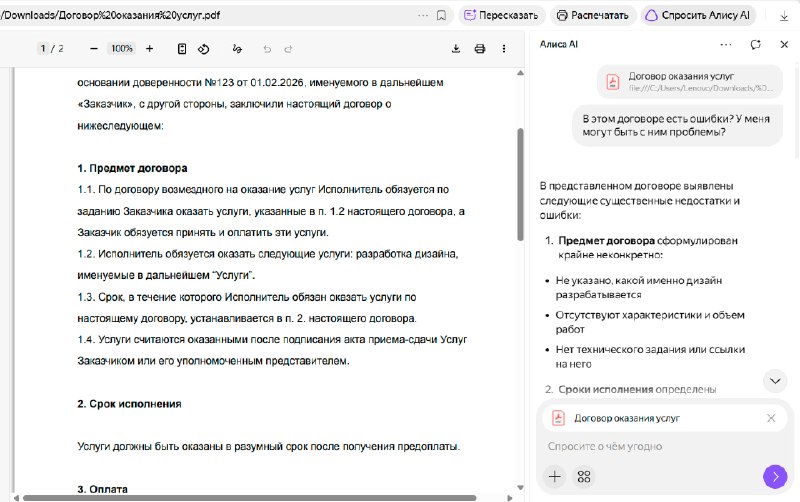This screenshot has width=800, height=502.
Task: Add attachment with plus button
Action: 555,476
